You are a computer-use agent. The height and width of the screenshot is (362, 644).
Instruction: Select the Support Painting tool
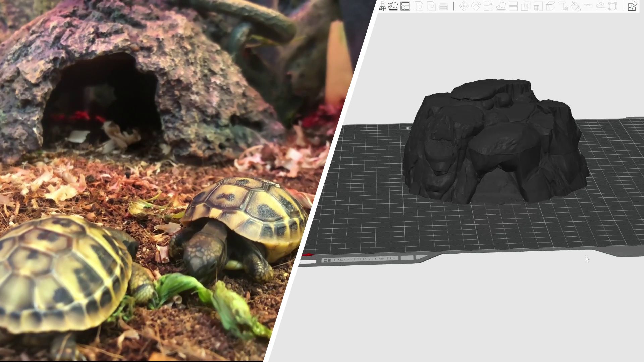(538, 6)
